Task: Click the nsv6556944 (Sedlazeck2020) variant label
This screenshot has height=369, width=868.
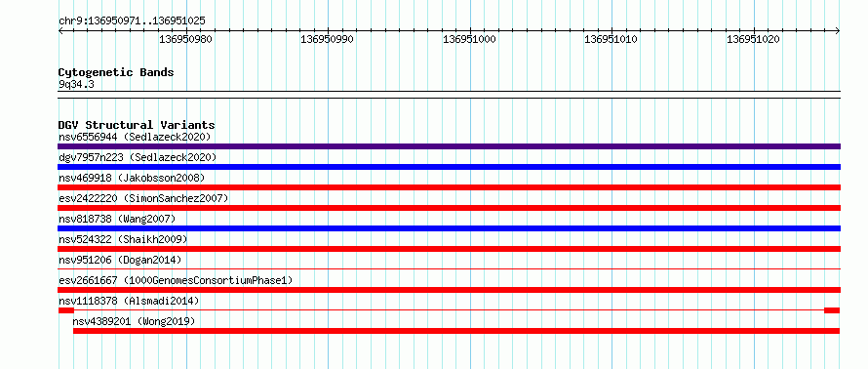Action: 135,137
